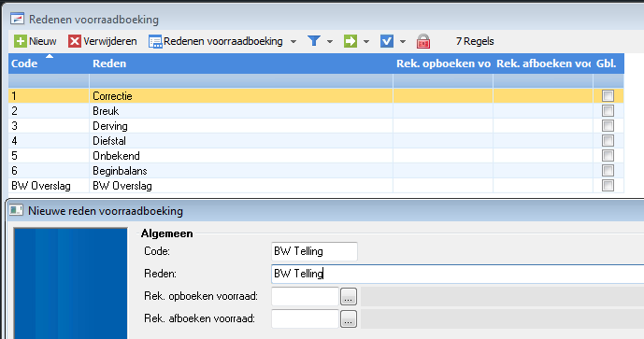
Task: Tick the Gbl. checkbox for Diefstal
Action: (x=608, y=140)
